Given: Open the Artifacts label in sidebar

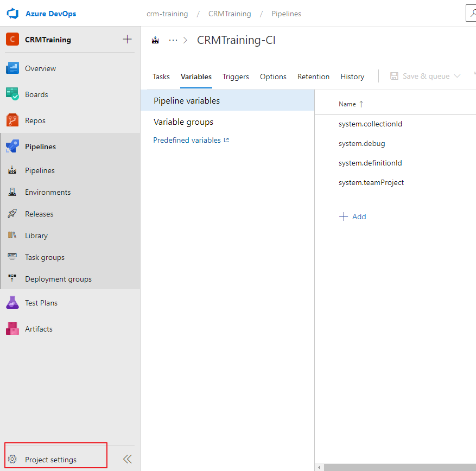Looking at the screenshot, I should (39, 329).
